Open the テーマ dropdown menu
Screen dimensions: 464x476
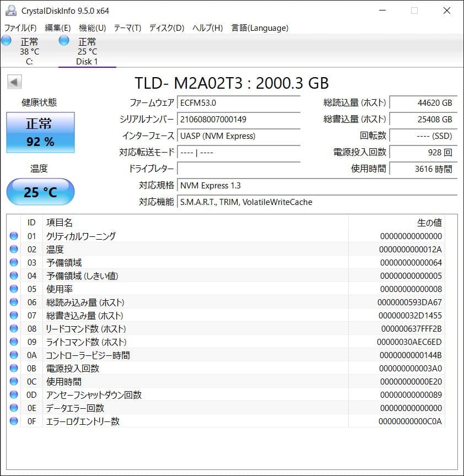pos(128,28)
